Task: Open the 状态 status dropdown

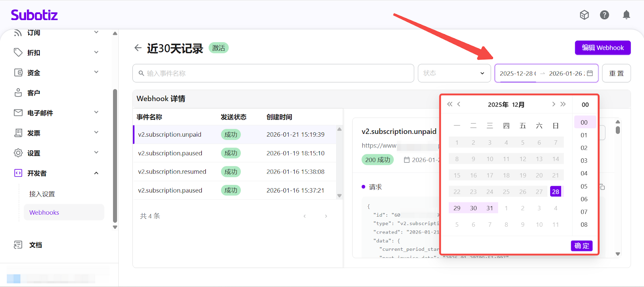Action: click(454, 73)
